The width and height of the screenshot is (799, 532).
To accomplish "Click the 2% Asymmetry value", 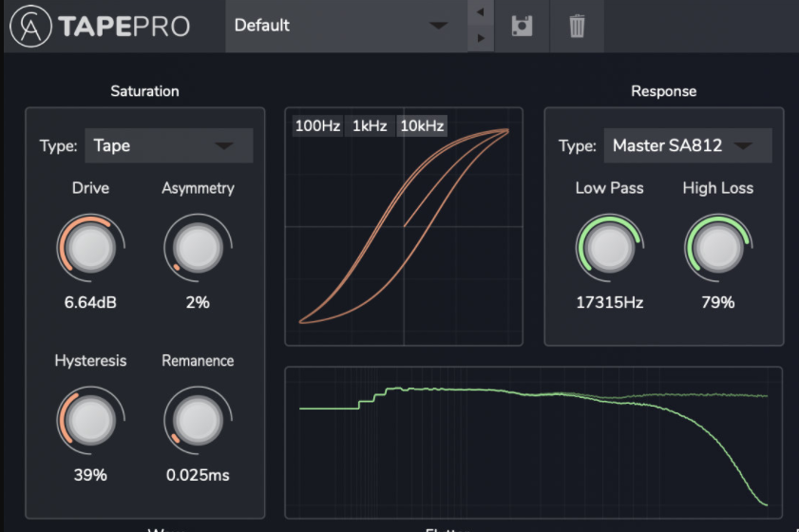I will click(198, 302).
